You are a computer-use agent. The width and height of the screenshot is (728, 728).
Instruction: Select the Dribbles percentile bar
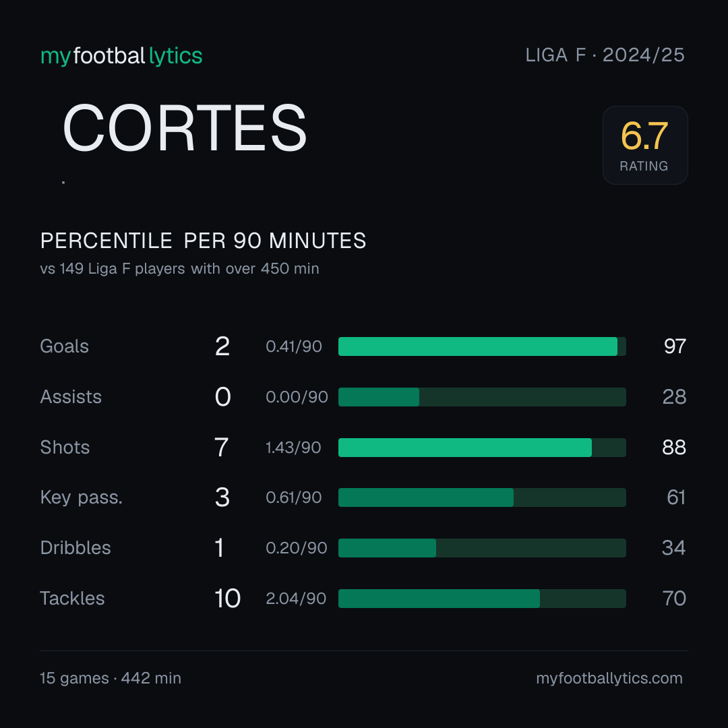pyautogui.click(x=482, y=548)
